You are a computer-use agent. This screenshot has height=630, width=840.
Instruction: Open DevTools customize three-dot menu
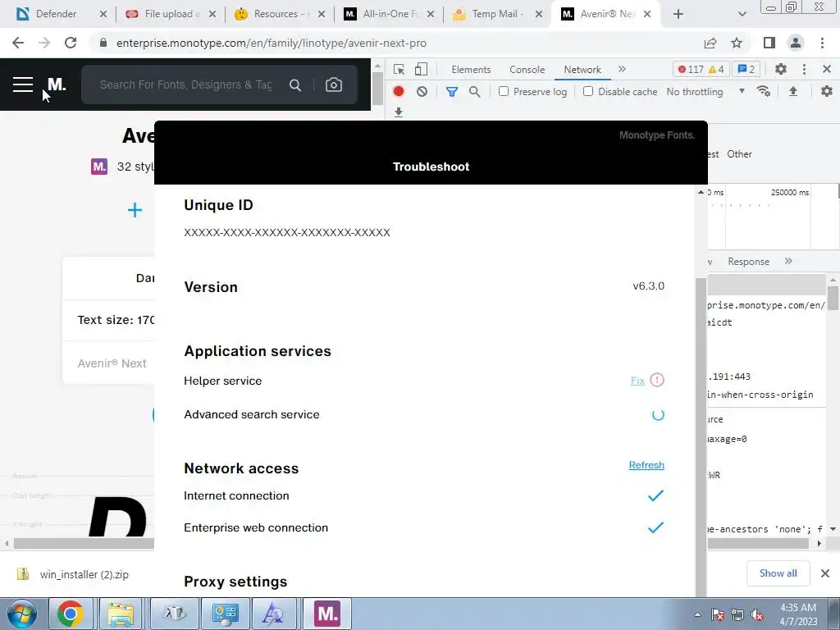804,69
